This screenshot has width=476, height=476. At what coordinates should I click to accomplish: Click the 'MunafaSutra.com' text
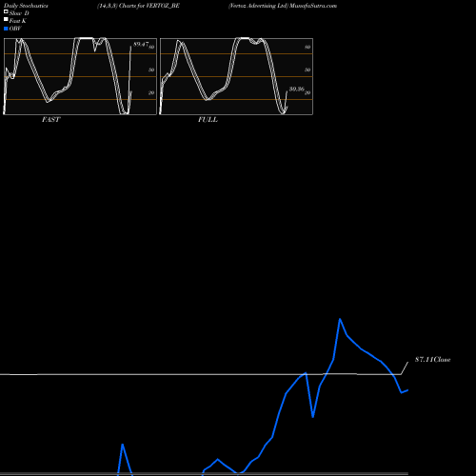coord(313,6)
